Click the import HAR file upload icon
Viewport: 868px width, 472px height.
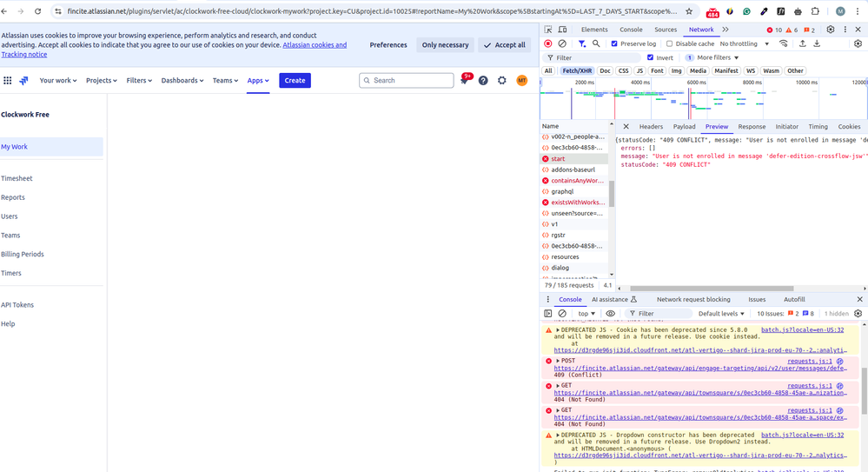(x=802, y=43)
